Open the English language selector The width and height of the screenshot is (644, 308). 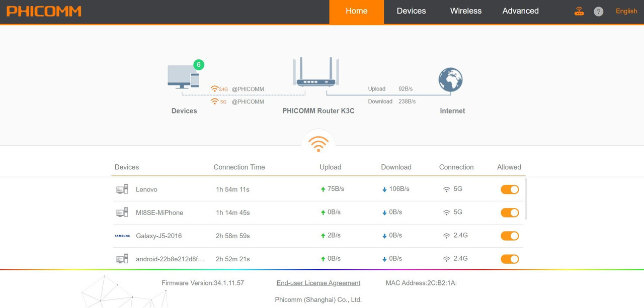[x=626, y=11]
